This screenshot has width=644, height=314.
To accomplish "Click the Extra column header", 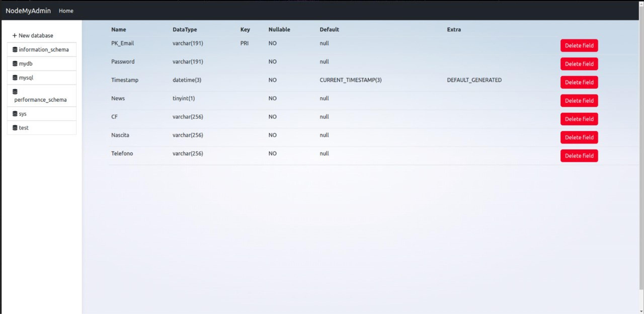I will (x=454, y=30).
